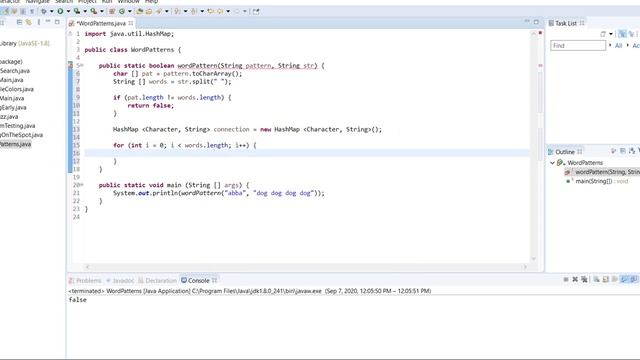Maximize the Package Explorer panel
This screenshot has width=640, height=360.
click(57, 22)
